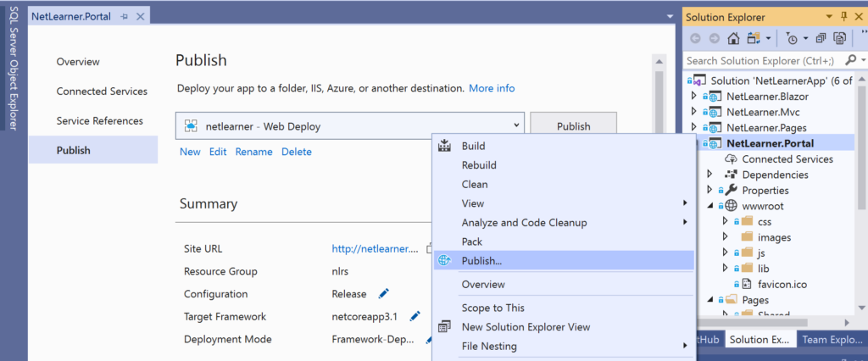Screen dimensions: 868x361
Task: Click the Back arrow in Solution Explorer toolbar
Action: pyautogui.click(x=696, y=39)
